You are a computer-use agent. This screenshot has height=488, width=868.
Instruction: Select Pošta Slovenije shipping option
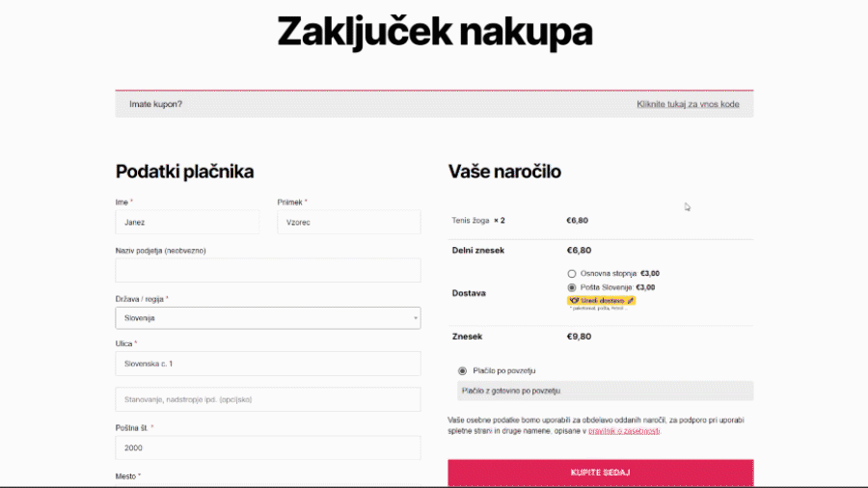[571, 287]
